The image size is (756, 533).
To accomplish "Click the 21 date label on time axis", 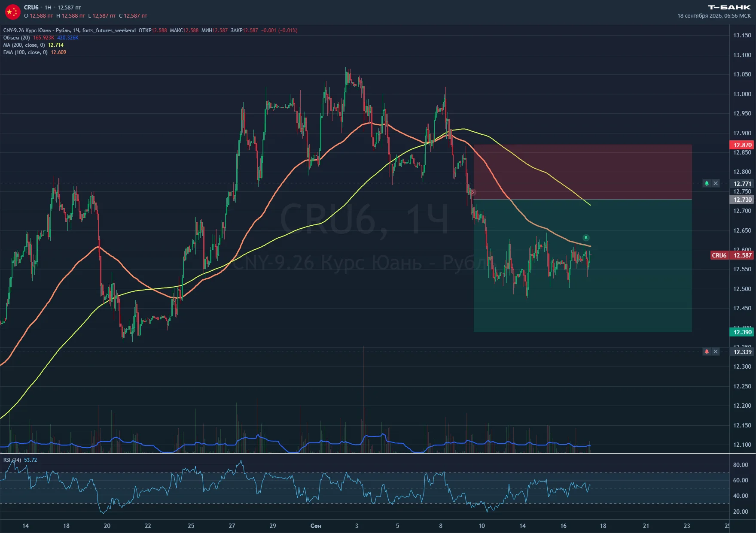I will coord(646,526).
